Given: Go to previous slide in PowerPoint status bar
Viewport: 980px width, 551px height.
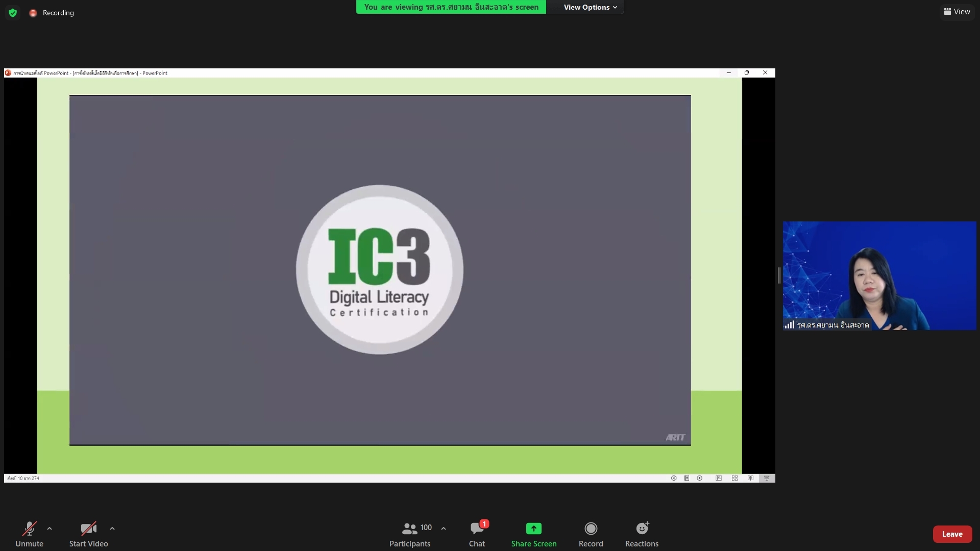Looking at the screenshot, I should (x=674, y=478).
